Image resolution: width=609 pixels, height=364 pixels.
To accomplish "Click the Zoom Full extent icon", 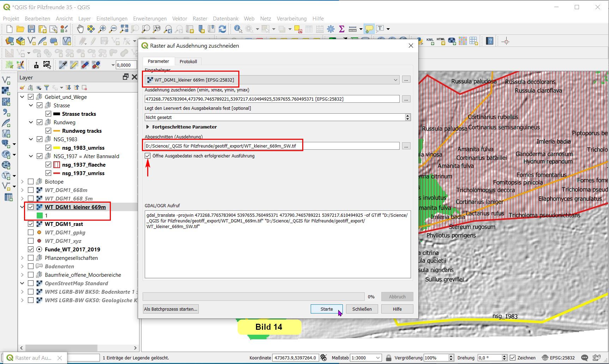I will pyautogui.click(x=124, y=29).
